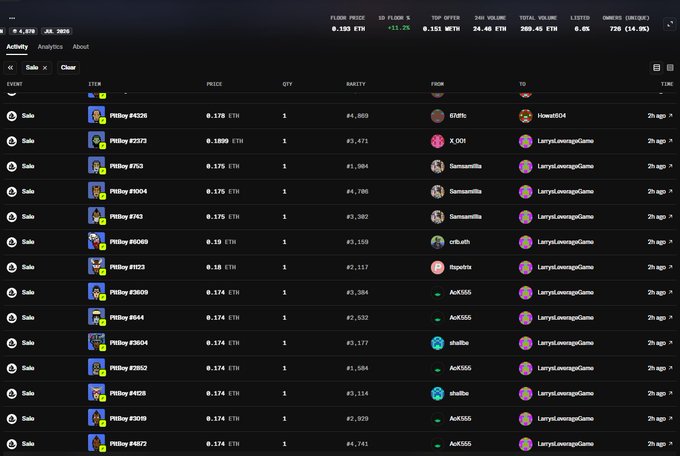This screenshot has width=680, height=456.
Task: Click rarity #4,869 for PitBoy #4326
Action: [x=357, y=116]
